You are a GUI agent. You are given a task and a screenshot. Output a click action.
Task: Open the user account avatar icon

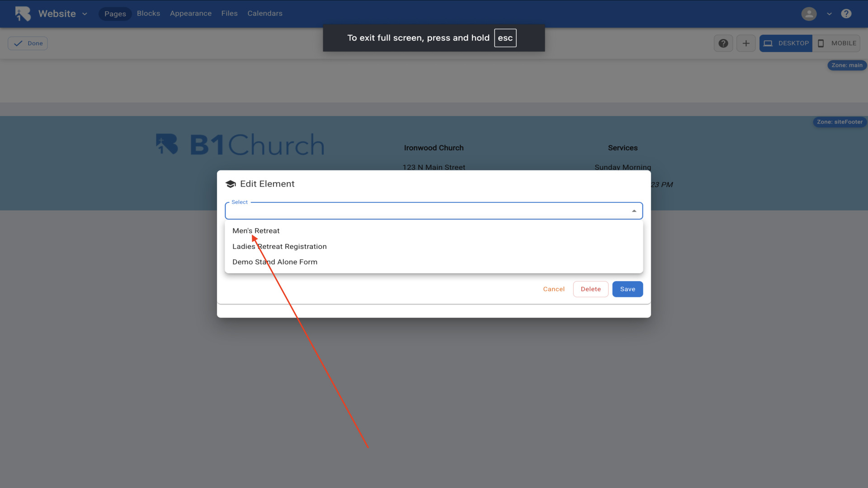pyautogui.click(x=809, y=14)
